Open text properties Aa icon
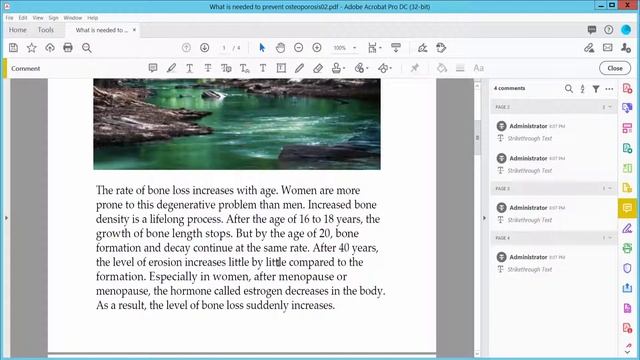The height and width of the screenshot is (360, 640). [x=478, y=68]
